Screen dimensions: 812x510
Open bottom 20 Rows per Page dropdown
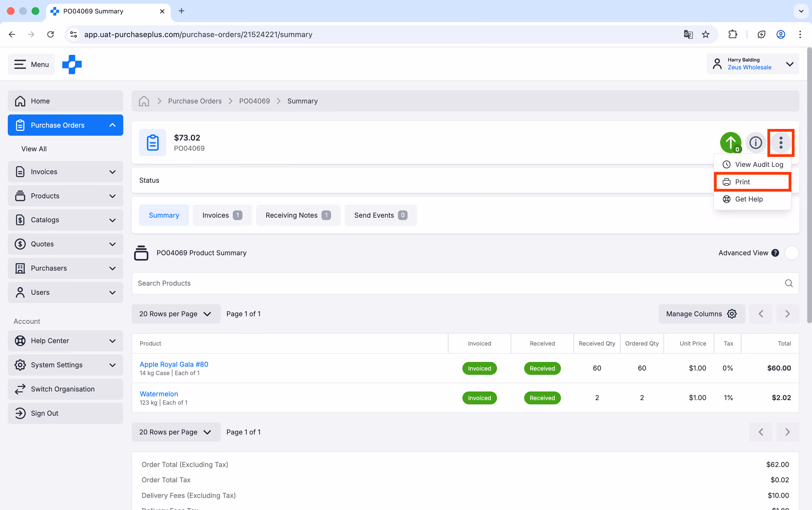(176, 432)
